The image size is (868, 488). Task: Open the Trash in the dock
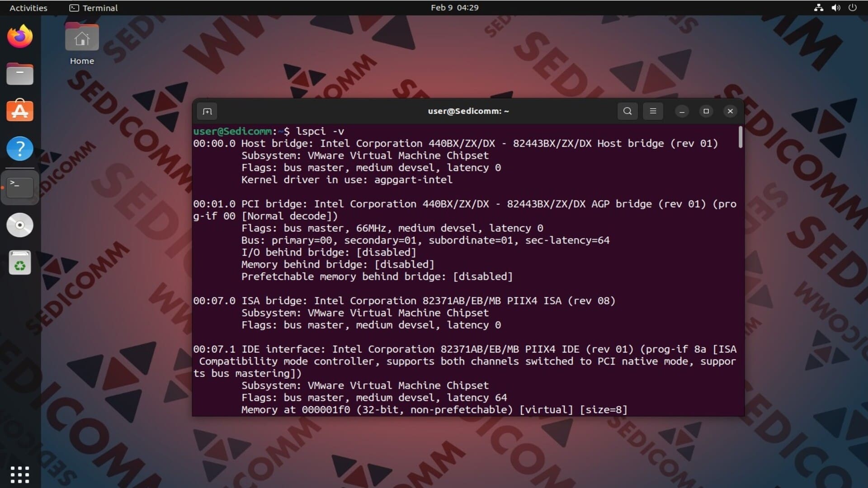(x=20, y=263)
